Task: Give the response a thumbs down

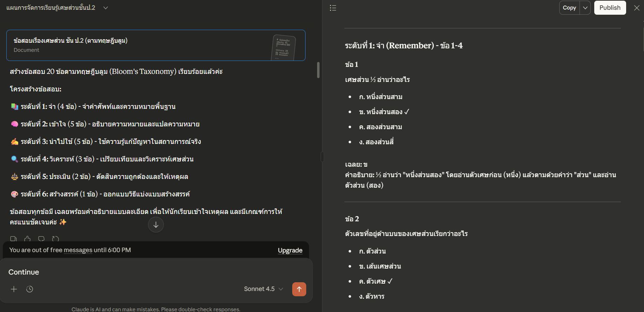Action: [x=41, y=239]
